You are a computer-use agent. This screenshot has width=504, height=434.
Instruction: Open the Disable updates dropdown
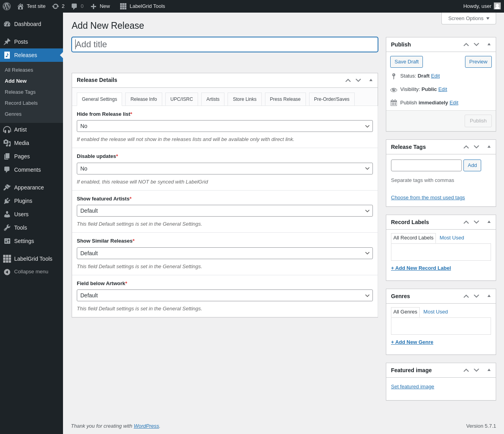(225, 169)
